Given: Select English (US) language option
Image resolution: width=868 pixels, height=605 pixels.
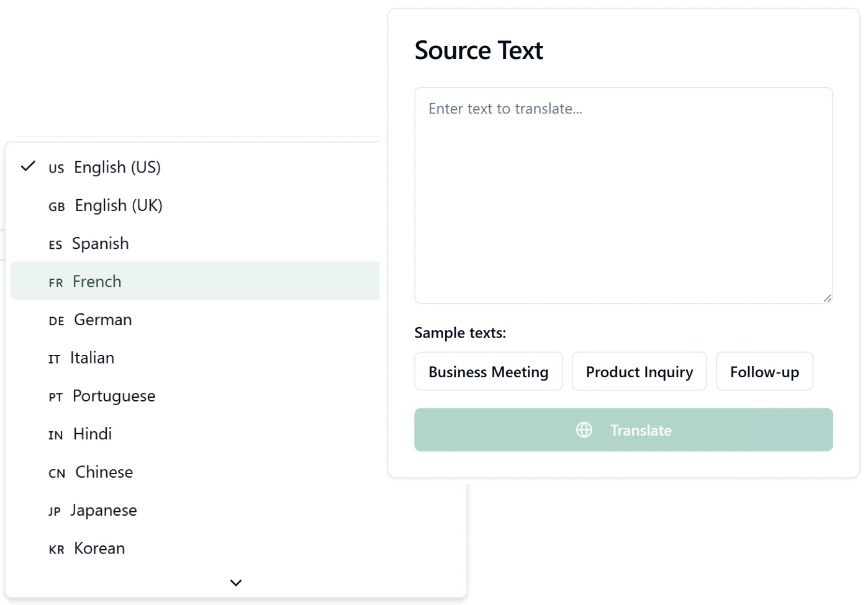Looking at the screenshot, I should coord(117,168).
